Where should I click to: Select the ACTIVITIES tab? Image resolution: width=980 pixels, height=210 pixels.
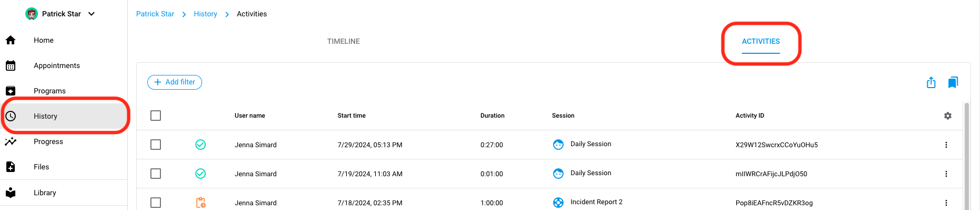761,41
